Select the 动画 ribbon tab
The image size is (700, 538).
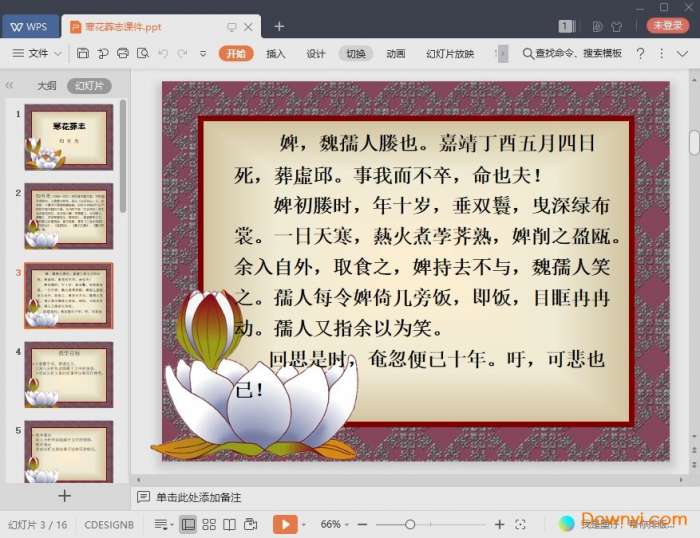[396, 54]
